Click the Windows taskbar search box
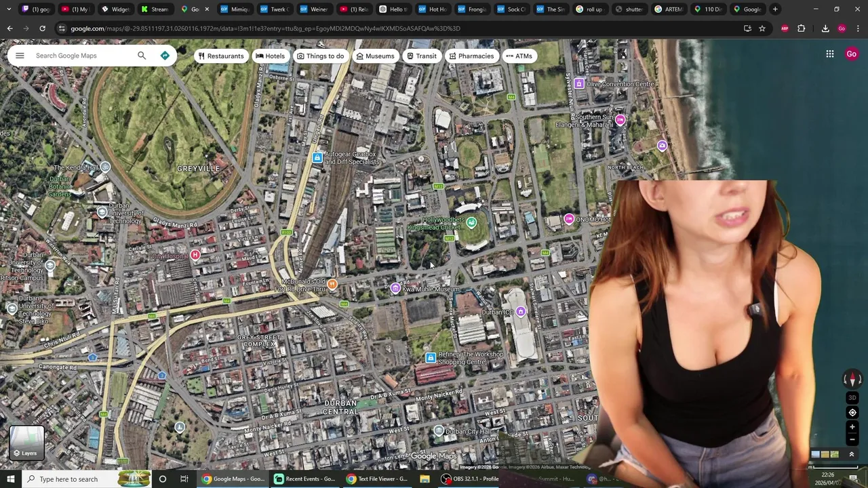Screen dimensions: 868x488 coord(85,479)
